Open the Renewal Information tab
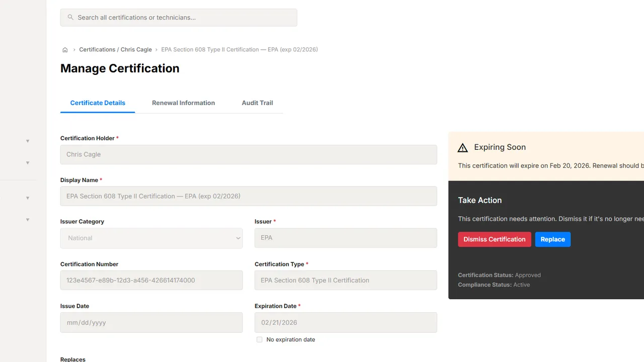Screen dimensions: 644x362 [183, 103]
